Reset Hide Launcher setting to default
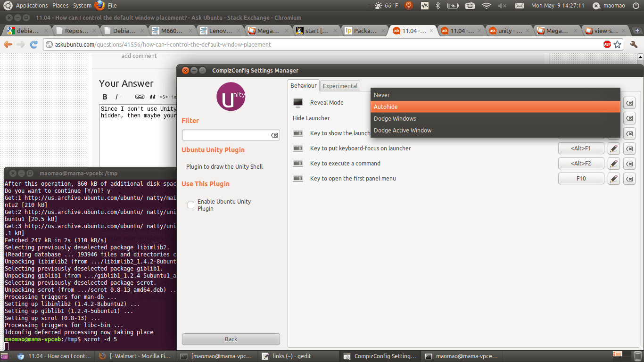Screen dimensions: 644x362 [629, 118]
